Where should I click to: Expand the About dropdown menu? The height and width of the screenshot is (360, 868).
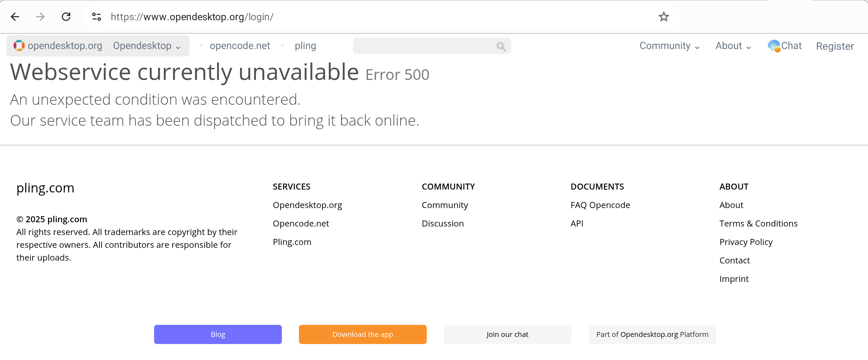click(733, 46)
